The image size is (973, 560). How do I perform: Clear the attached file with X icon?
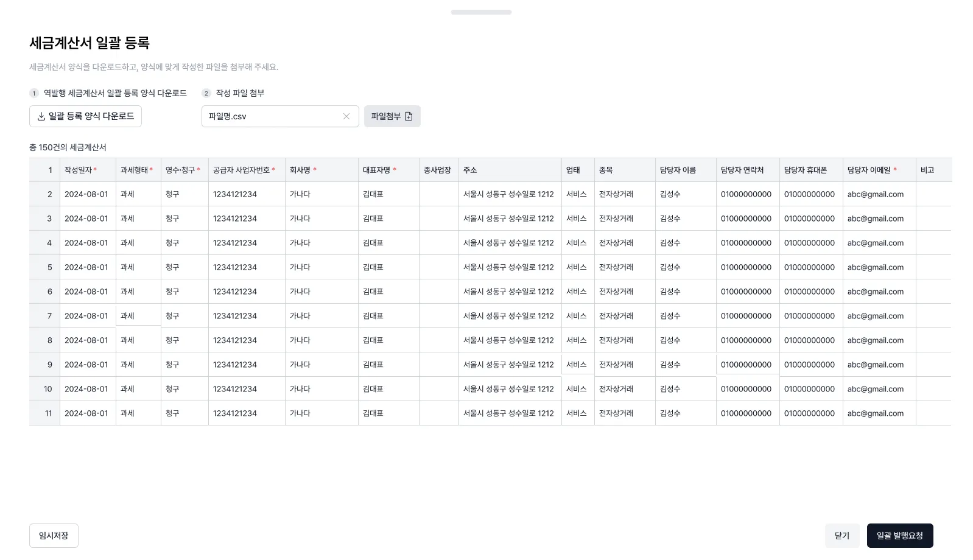[x=346, y=116]
